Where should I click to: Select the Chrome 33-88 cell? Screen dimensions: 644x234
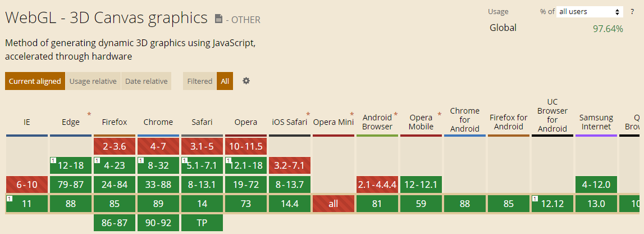pyautogui.click(x=158, y=184)
